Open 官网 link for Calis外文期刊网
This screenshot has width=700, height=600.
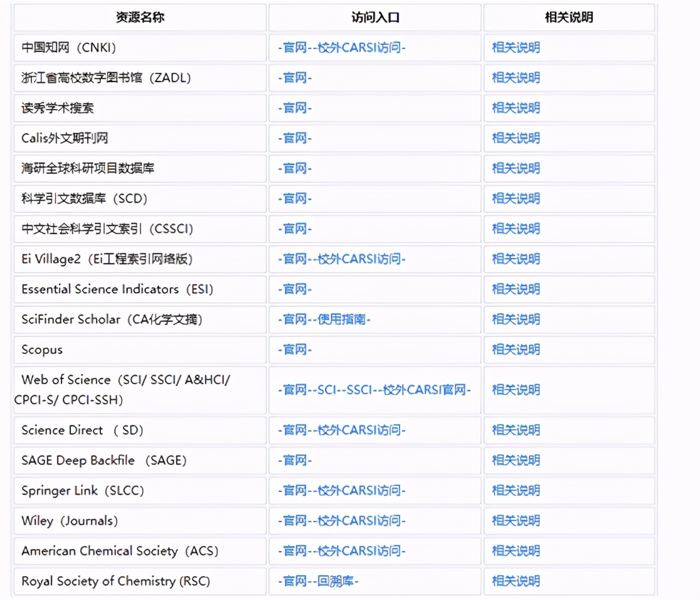(295, 138)
